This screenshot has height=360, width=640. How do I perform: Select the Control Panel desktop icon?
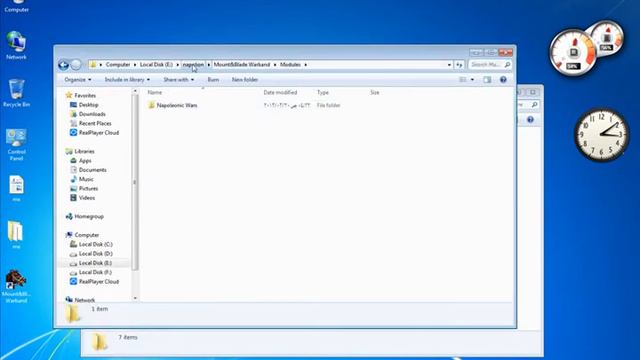[x=16, y=144]
